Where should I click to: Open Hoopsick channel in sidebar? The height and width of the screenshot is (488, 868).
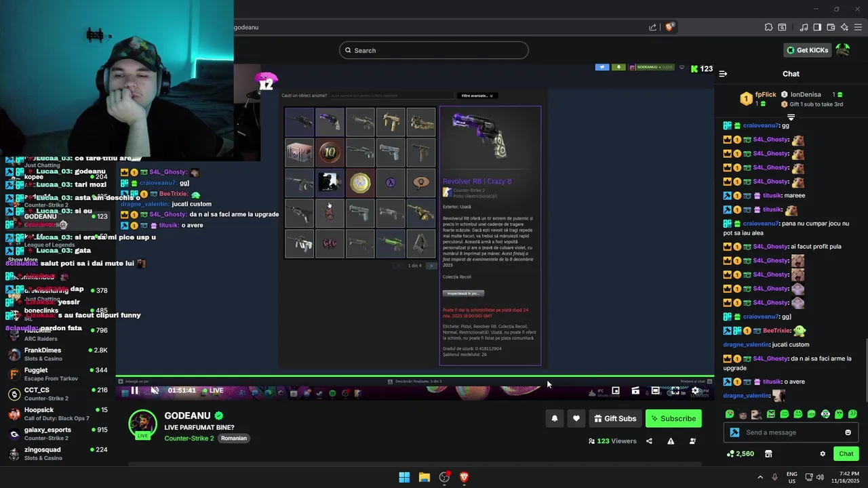click(x=57, y=413)
